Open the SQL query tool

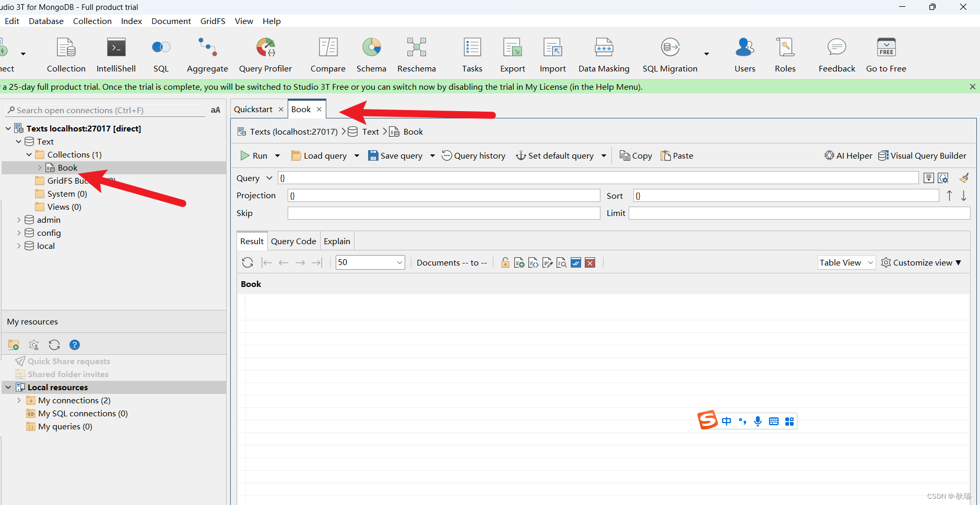[161, 55]
